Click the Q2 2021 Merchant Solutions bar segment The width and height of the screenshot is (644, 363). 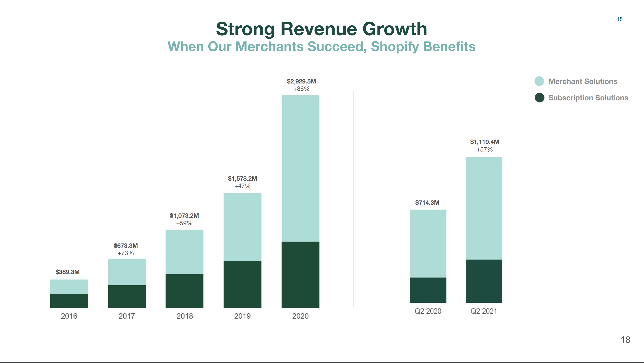[x=484, y=208]
